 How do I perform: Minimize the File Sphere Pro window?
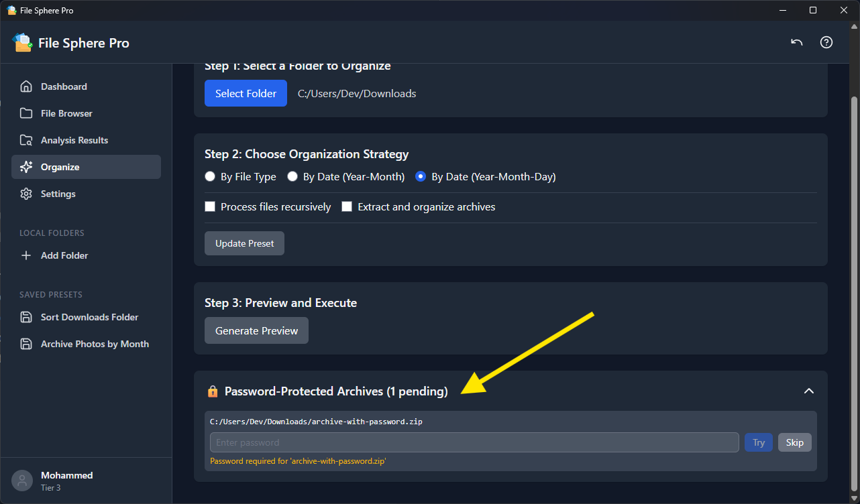tap(782, 10)
